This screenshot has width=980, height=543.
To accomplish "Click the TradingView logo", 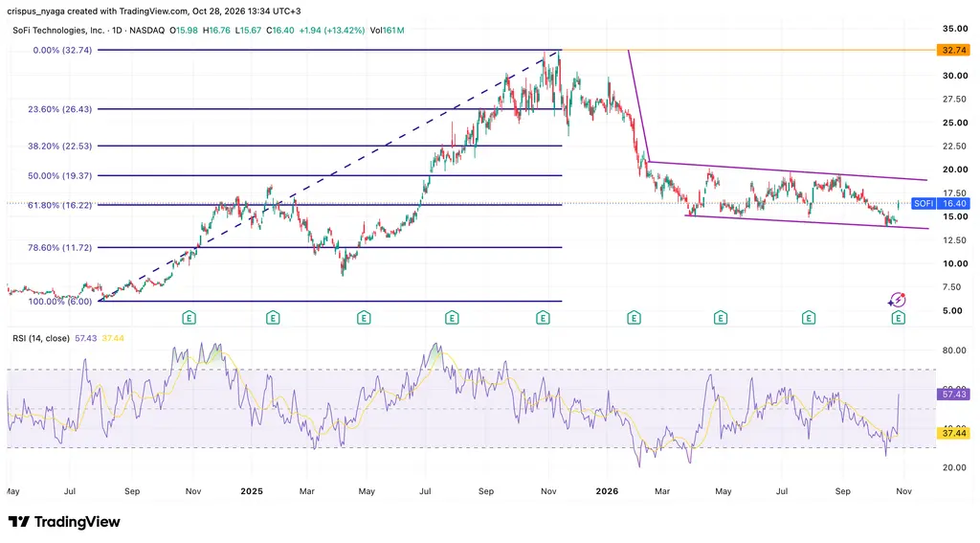I will (64, 522).
